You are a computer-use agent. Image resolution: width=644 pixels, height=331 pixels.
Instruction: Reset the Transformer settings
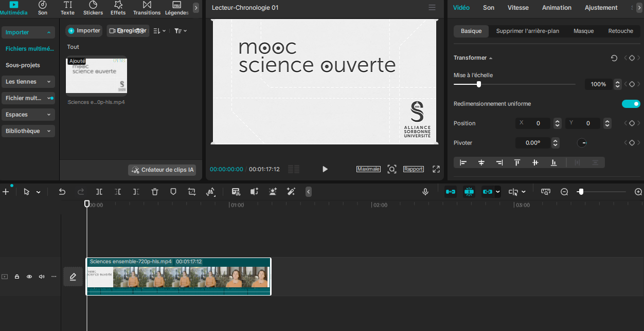point(614,58)
